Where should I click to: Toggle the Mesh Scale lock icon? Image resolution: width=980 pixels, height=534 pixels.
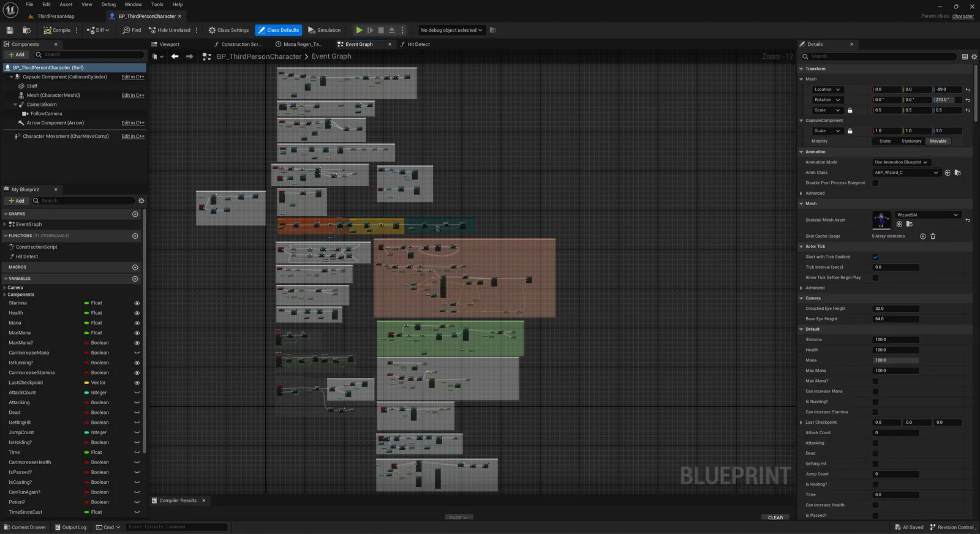coord(850,110)
